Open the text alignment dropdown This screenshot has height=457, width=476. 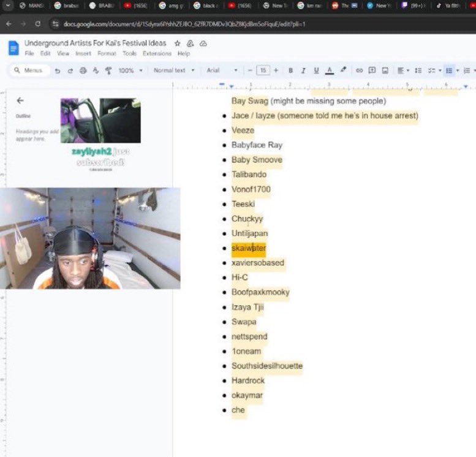pos(403,70)
